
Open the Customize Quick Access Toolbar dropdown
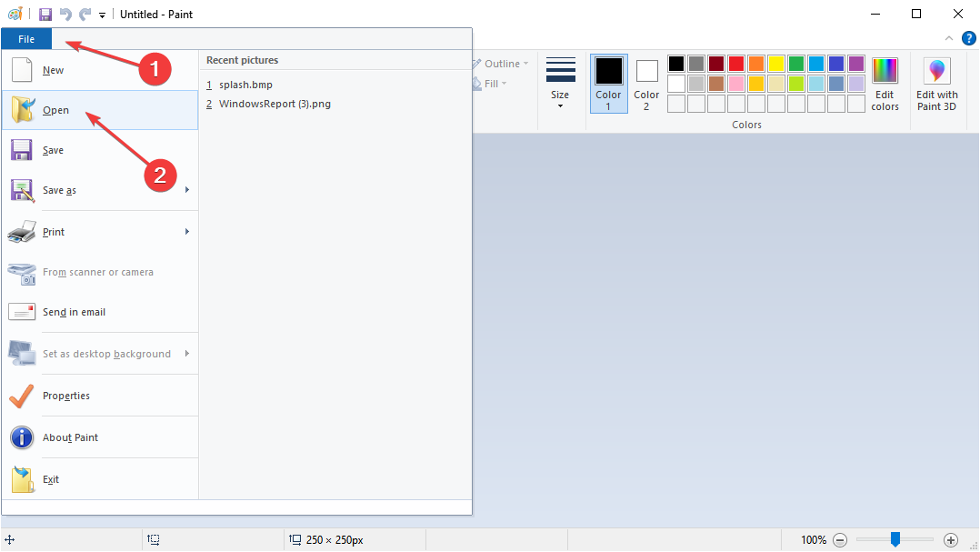point(102,15)
